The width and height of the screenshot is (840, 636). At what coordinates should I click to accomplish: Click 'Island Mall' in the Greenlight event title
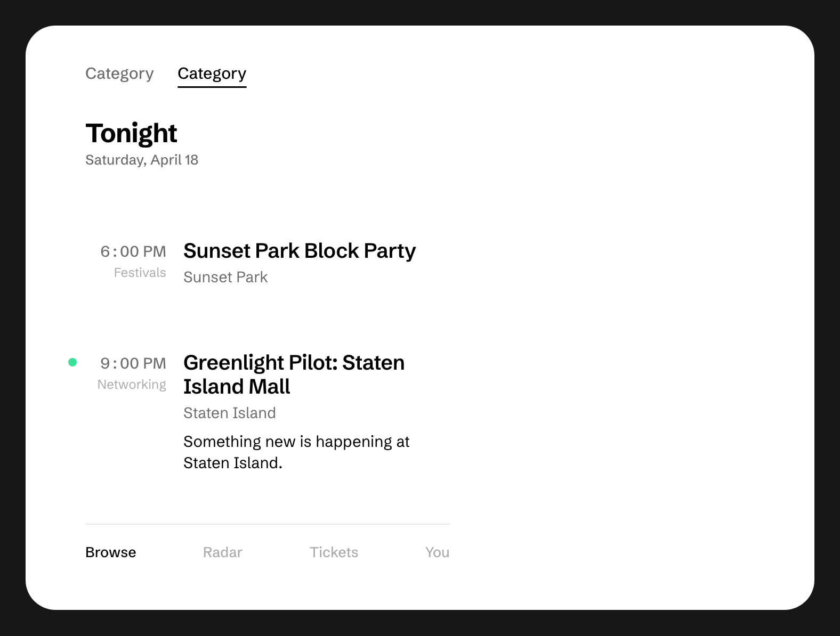click(x=237, y=387)
